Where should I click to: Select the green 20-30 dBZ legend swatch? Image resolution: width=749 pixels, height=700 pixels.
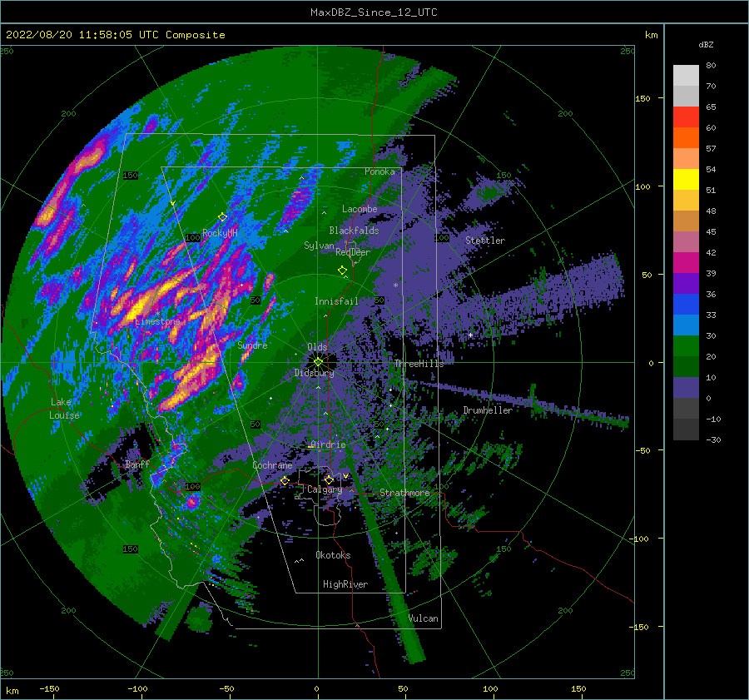pyautogui.click(x=686, y=346)
